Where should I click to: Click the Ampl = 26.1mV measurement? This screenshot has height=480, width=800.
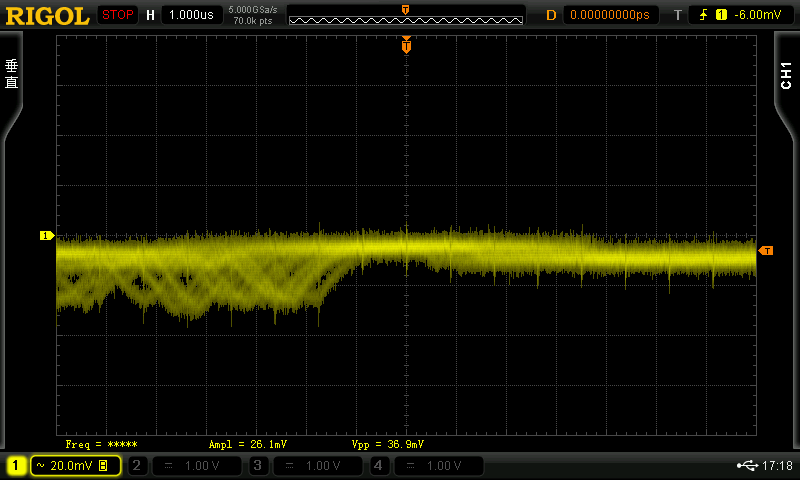pyautogui.click(x=248, y=444)
